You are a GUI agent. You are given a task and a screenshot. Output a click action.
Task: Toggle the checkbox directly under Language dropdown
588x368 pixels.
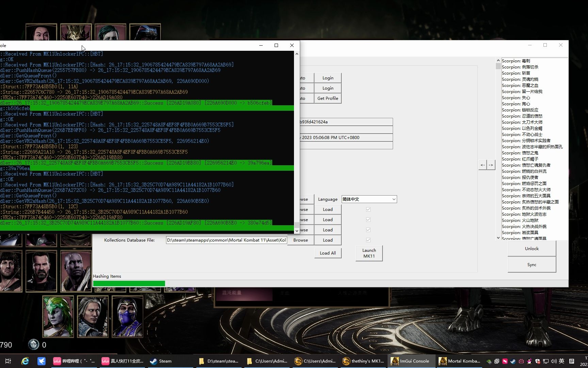(368, 209)
